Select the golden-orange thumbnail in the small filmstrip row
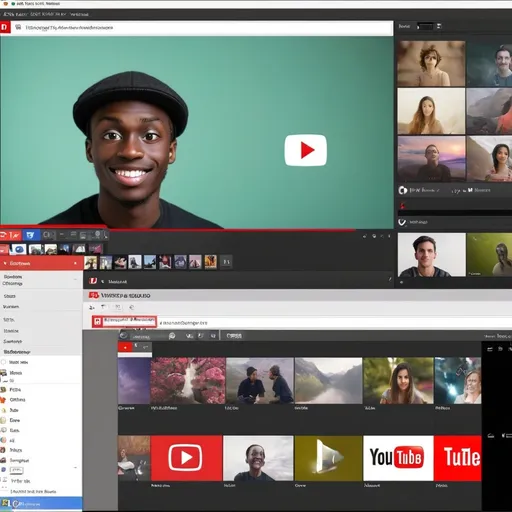 (x=211, y=262)
